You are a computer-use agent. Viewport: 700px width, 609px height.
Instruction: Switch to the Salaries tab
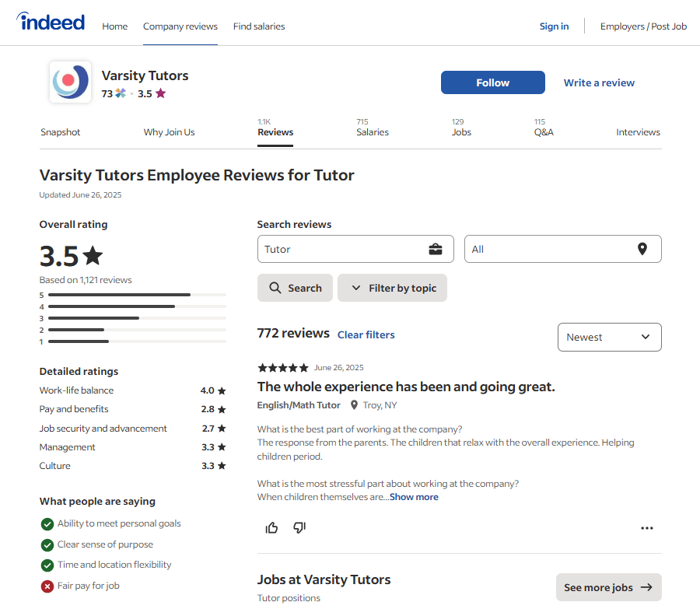(x=372, y=132)
